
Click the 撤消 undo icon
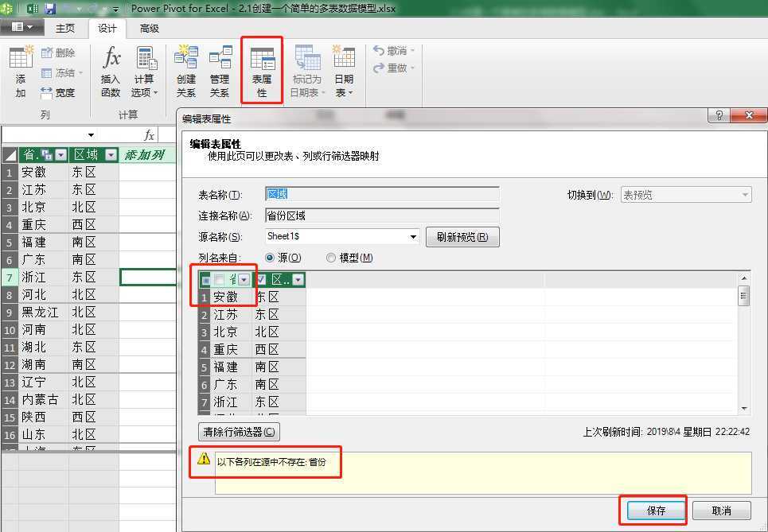[379, 50]
